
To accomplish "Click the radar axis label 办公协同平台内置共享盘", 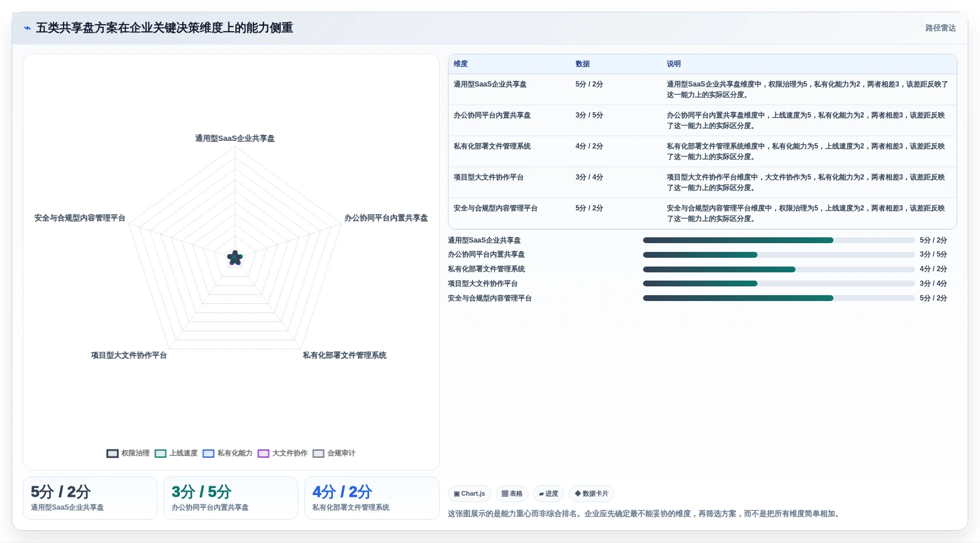I will pos(386,218).
